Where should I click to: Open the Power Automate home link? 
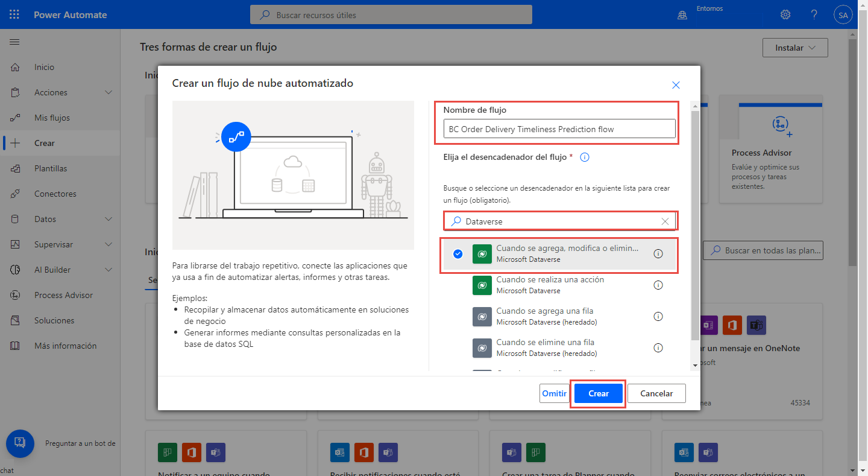point(71,14)
